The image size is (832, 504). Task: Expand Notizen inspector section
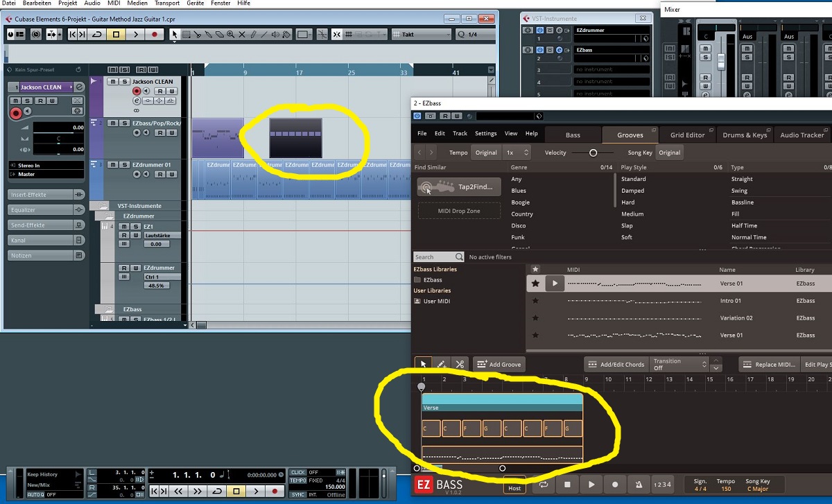[x=46, y=255]
